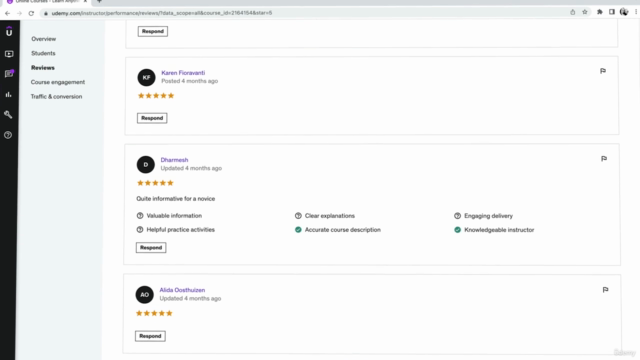Screen dimensions: 640x360
Task: Click the Helpful practice activities attribute
Action: pos(176,230)
